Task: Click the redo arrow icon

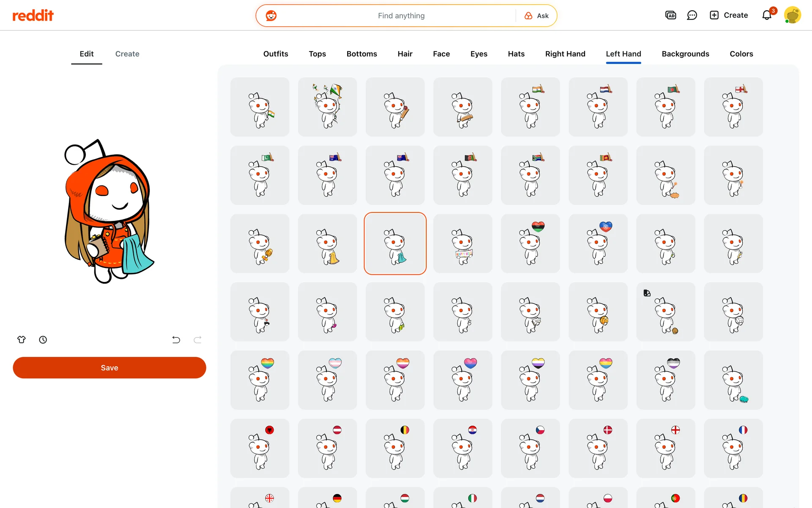Action: [x=198, y=340]
